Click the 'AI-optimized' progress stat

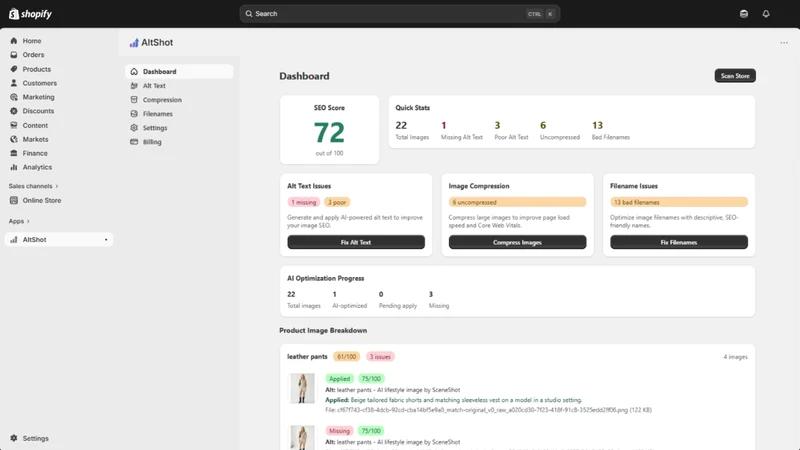tap(349, 299)
